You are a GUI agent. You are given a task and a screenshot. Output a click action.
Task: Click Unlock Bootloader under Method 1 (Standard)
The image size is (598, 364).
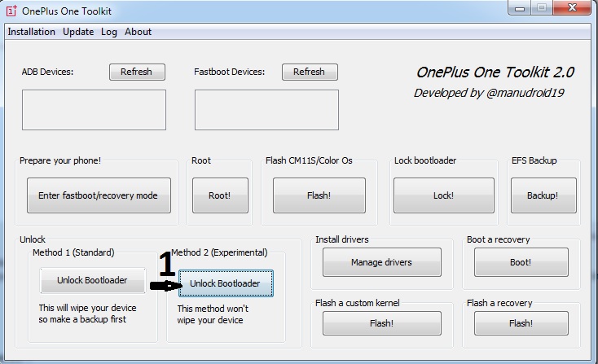pos(92,280)
